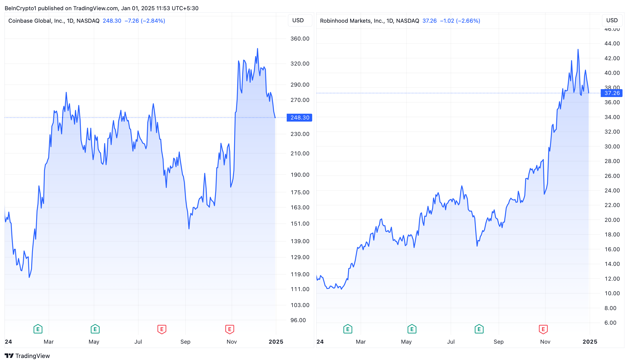Click Coinbase green earnings icon near May
629x364 pixels.
(95, 329)
